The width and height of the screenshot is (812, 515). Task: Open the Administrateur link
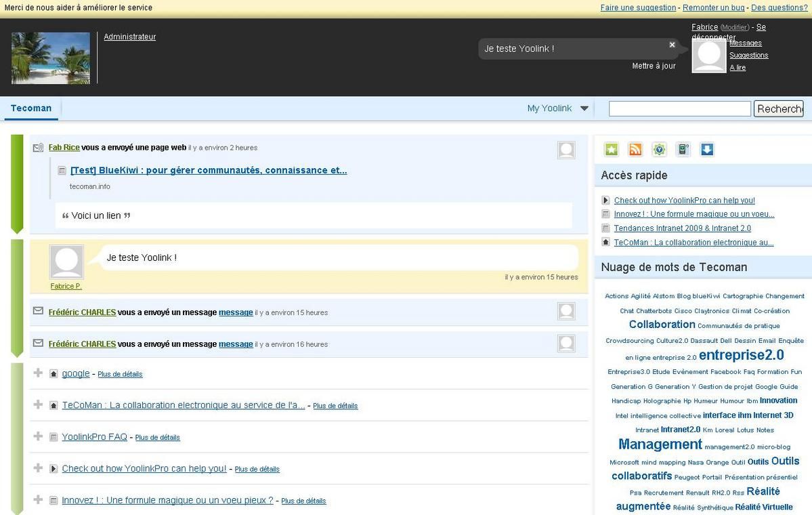click(129, 37)
